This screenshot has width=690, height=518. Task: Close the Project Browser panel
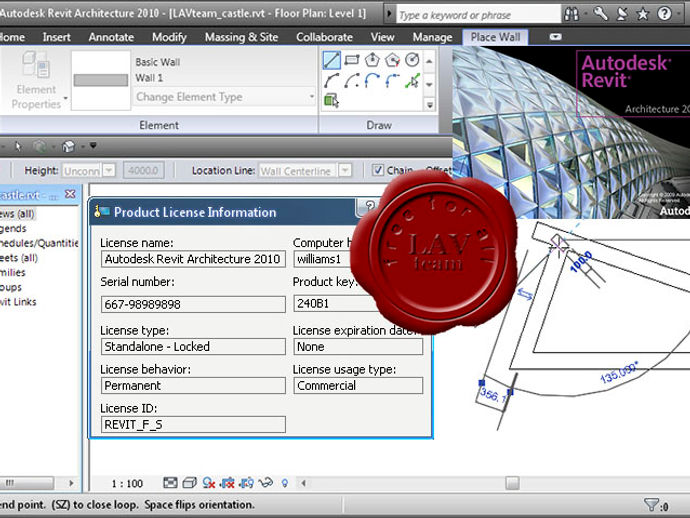(x=70, y=194)
